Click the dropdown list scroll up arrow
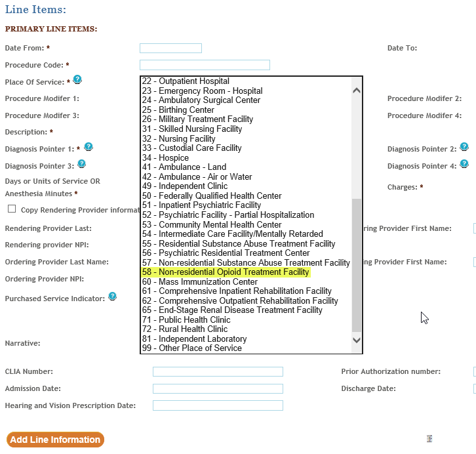The image size is (476, 454). pos(357,90)
